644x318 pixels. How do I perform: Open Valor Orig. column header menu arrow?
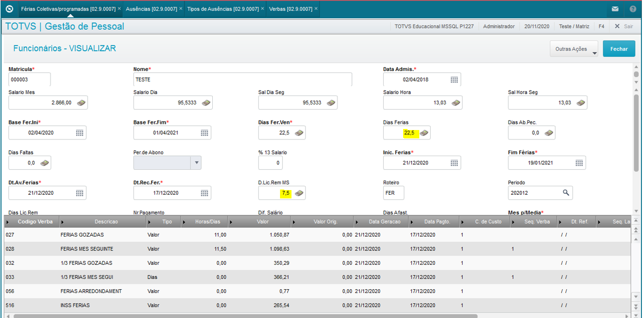294,222
